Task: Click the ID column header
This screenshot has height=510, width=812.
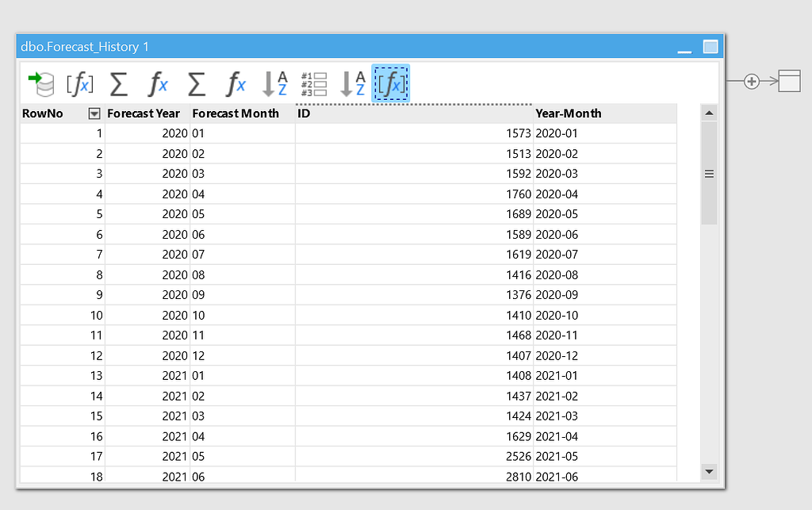Action: coord(302,113)
